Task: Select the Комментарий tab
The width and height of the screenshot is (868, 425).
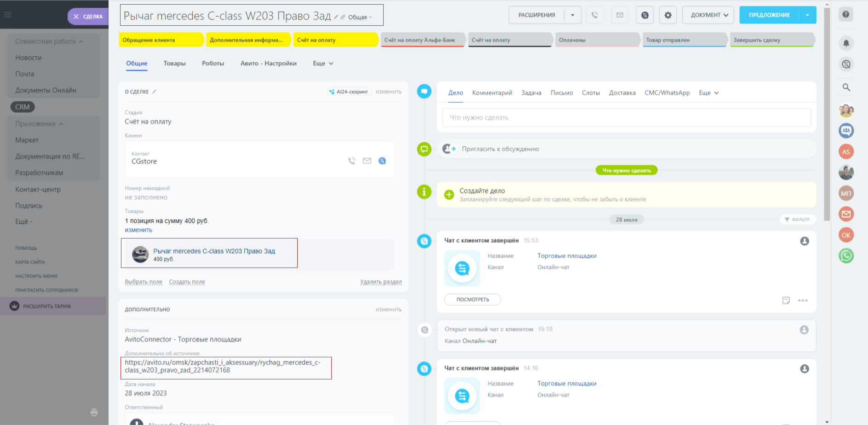Action: (x=492, y=93)
